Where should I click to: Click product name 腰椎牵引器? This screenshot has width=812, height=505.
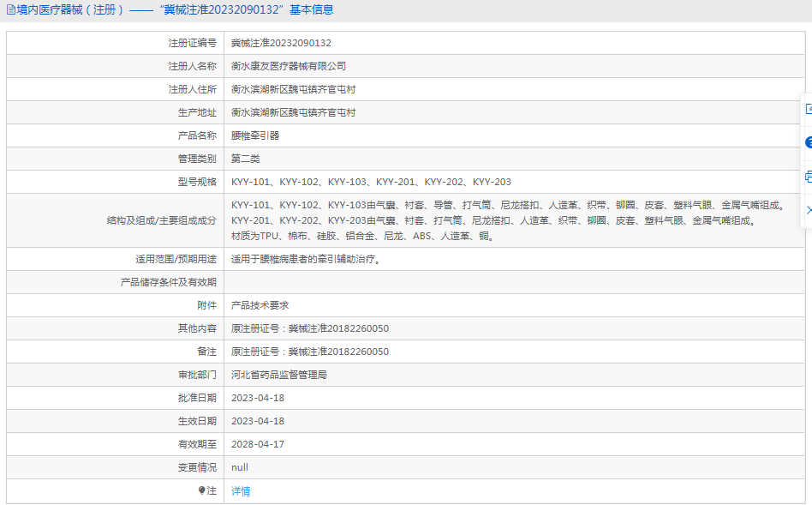point(255,135)
